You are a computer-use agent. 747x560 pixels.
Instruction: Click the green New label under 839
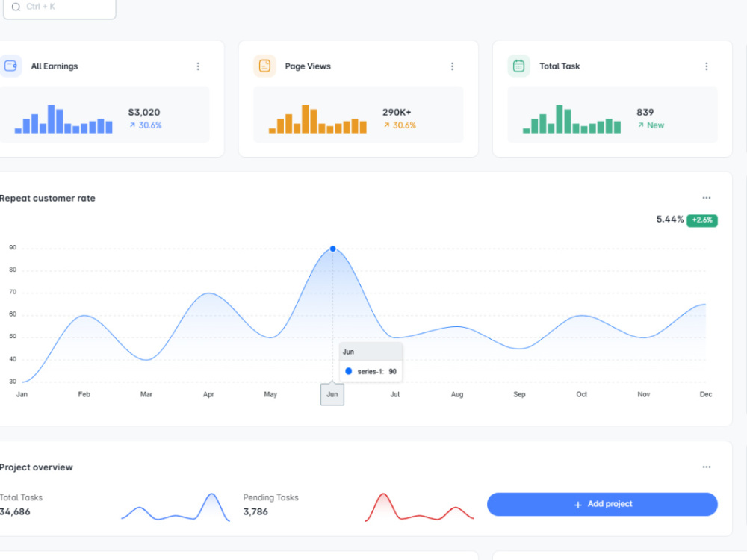coord(651,125)
